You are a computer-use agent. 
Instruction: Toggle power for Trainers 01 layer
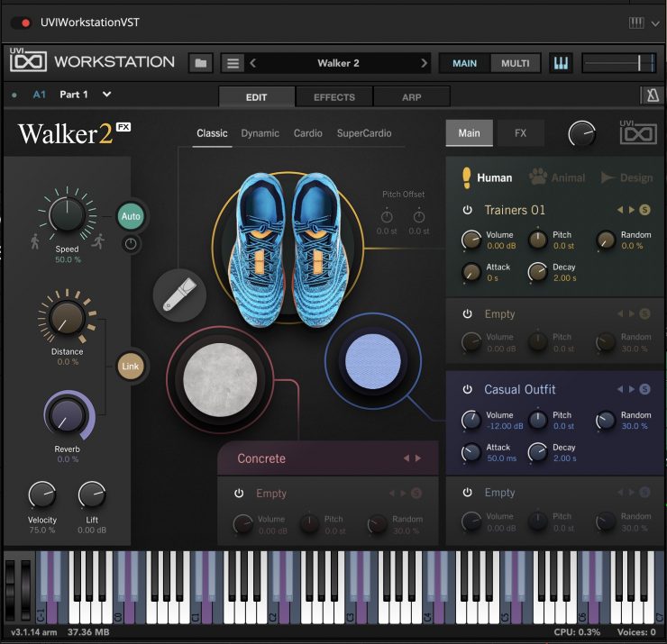pos(467,210)
